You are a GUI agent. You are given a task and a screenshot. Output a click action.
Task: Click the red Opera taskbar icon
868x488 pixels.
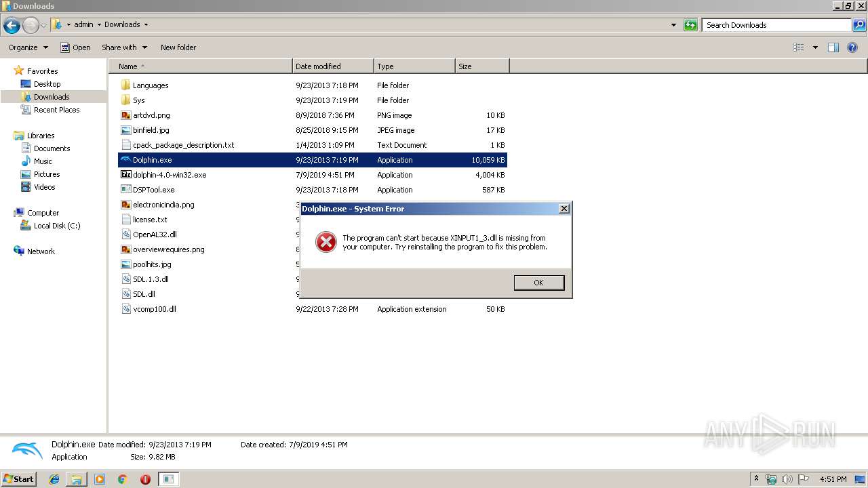point(145,479)
